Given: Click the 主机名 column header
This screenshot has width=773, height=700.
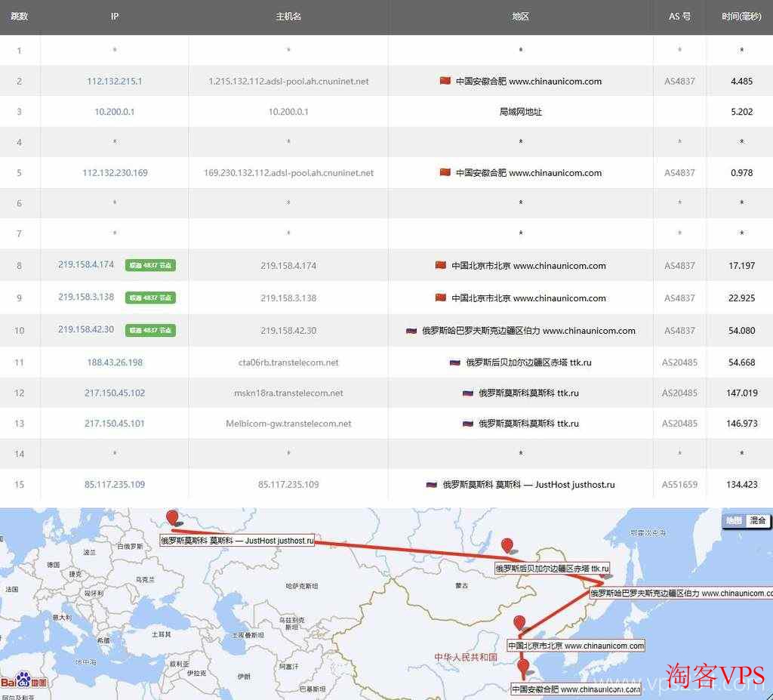Looking at the screenshot, I should tap(288, 17).
